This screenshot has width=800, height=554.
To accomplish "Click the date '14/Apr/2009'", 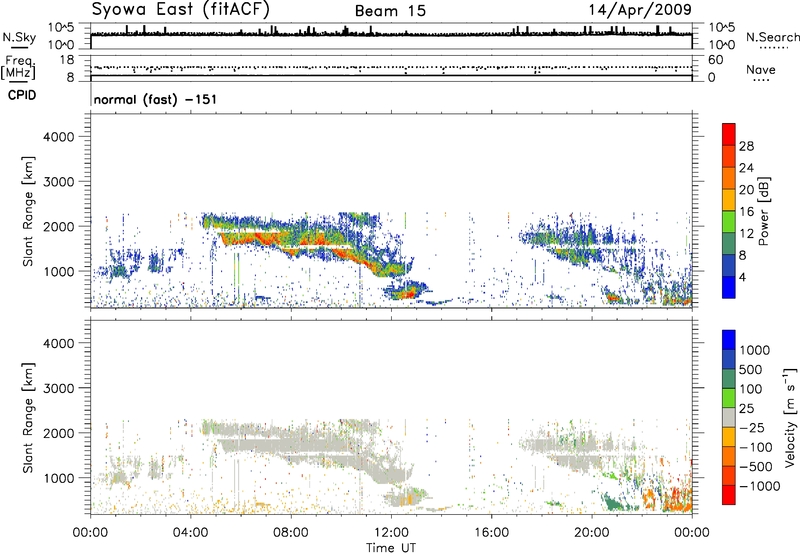I will 640,10.
